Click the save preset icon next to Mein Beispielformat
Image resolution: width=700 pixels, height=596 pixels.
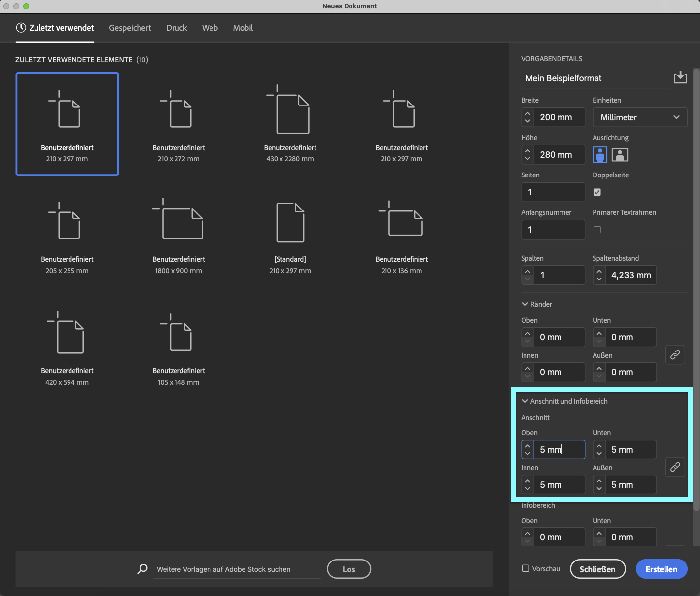coord(680,78)
